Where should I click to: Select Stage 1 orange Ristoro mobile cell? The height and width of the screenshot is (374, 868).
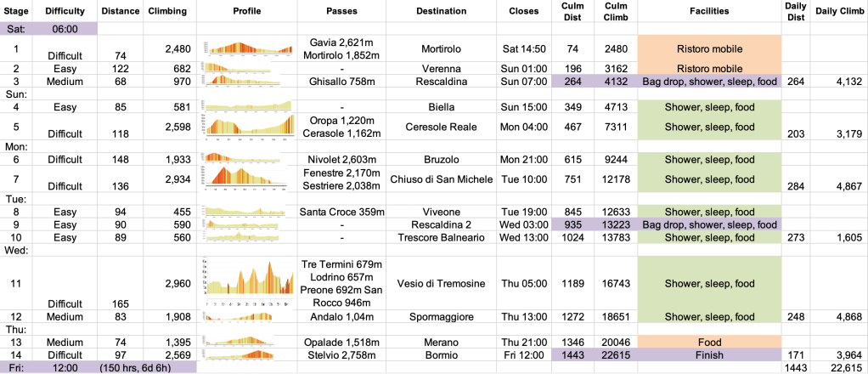[707, 49]
